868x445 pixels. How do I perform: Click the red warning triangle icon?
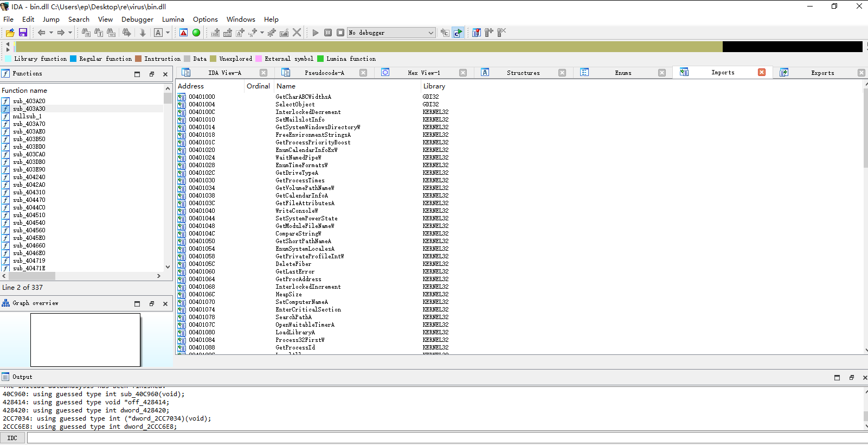coord(184,33)
